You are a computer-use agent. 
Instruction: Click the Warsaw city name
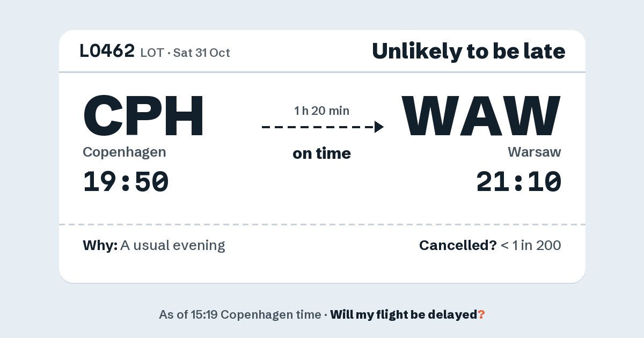click(x=535, y=152)
